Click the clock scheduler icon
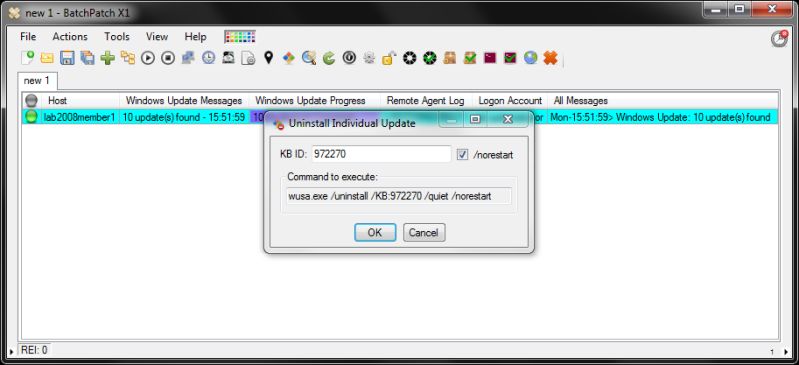This screenshot has height=365, width=799. point(208,58)
